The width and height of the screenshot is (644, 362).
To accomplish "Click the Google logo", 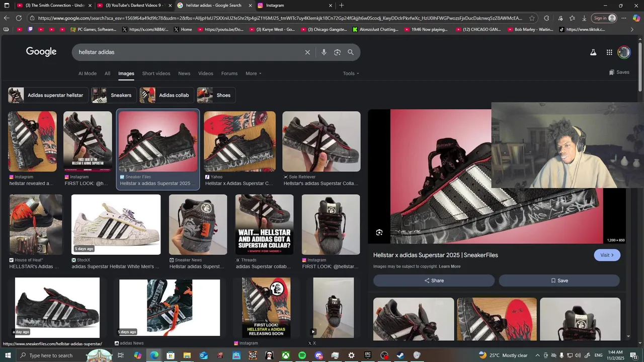I will click(x=41, y=52).
